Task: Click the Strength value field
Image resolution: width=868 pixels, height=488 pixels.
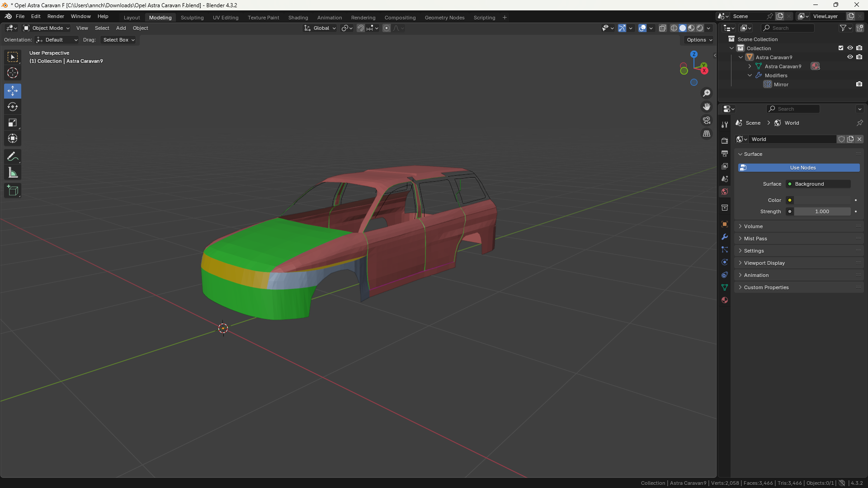Action: [822, 211]
